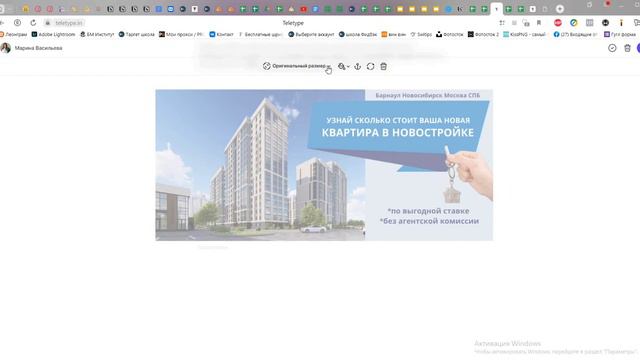This screenshot has width=640, height=360.
Task: Click the Марина Васильева avatar picture
Action: click(x=6, y=48)
